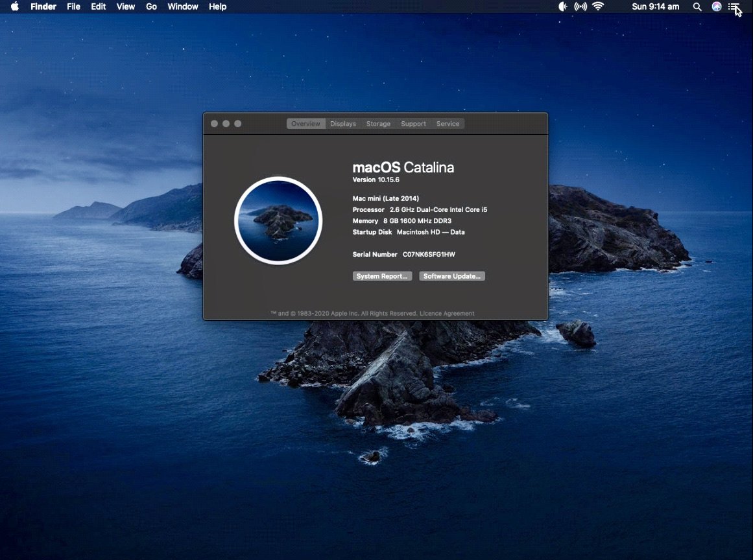Viewport: 753px width, 560px height.
Task: Click the System Report button
Action: coord(382,276)
